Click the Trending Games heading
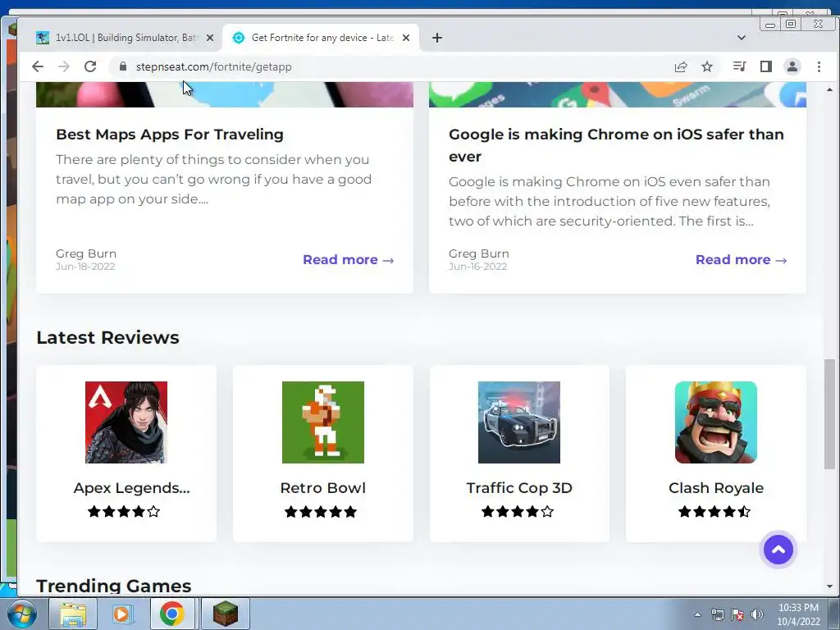The height and width of the screenshot is (630, 840). click(113, 586)
